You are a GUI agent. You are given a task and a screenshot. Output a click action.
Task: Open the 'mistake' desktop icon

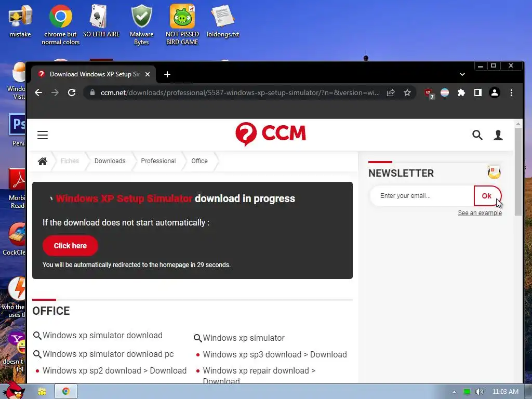pos(20,20)
